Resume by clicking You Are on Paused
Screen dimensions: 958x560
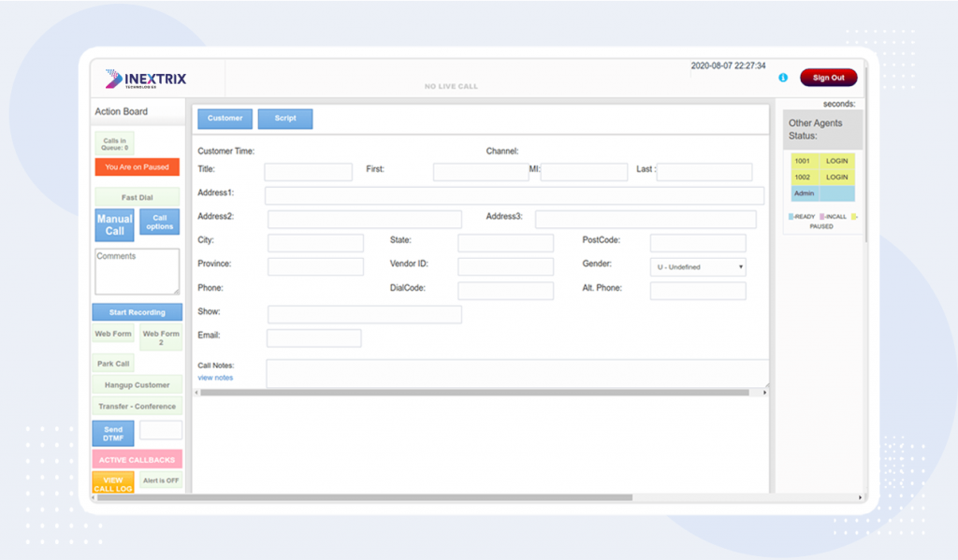coord(137,166)
